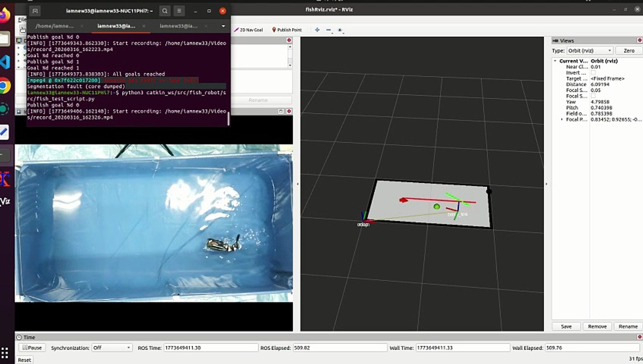Image resolution: width=643 pixels, height=364 pixels.
Task: Close the Image panel with red icon
Action: pyautogui.click(x=289, y=111)
